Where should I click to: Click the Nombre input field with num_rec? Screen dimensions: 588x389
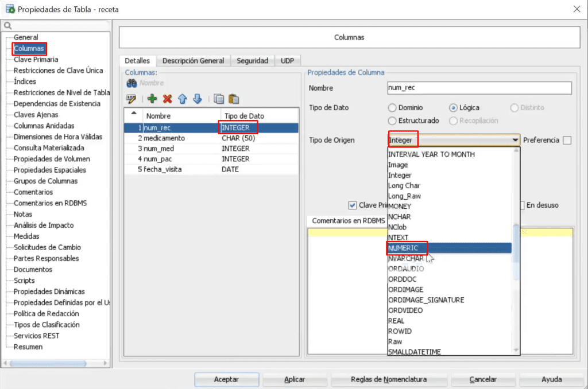479,88
